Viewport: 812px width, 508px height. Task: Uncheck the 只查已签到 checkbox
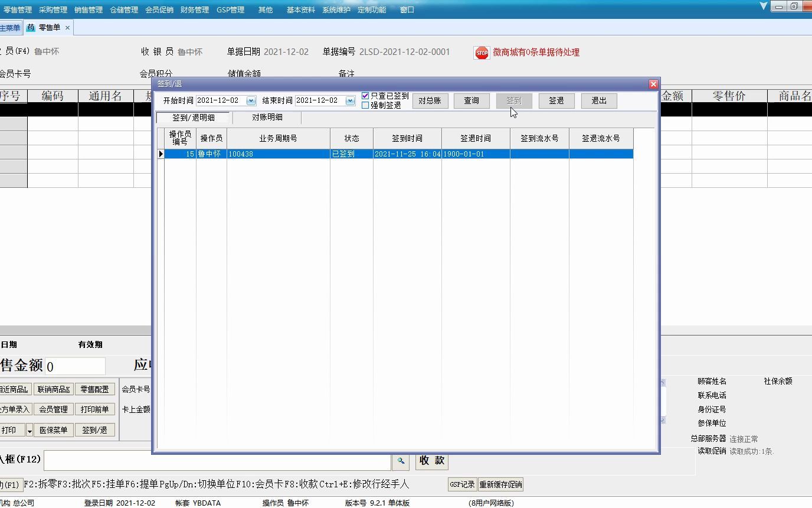click(x=365, y=95)
